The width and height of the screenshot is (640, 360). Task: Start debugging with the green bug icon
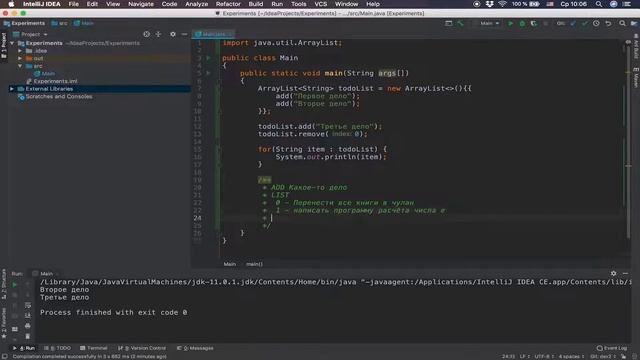coord(522,24)
